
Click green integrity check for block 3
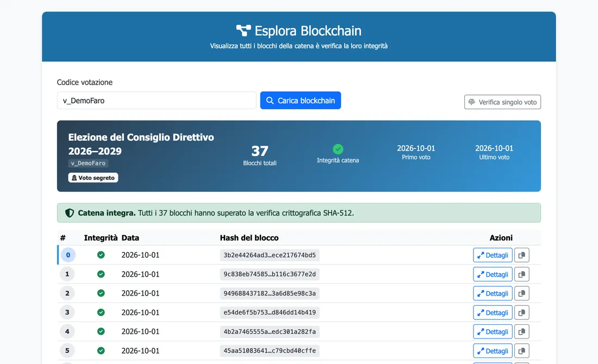101,312
